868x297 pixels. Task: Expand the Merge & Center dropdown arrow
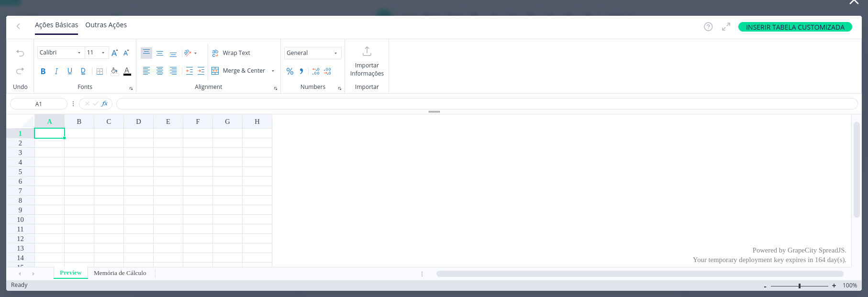(x=273, y=71)
